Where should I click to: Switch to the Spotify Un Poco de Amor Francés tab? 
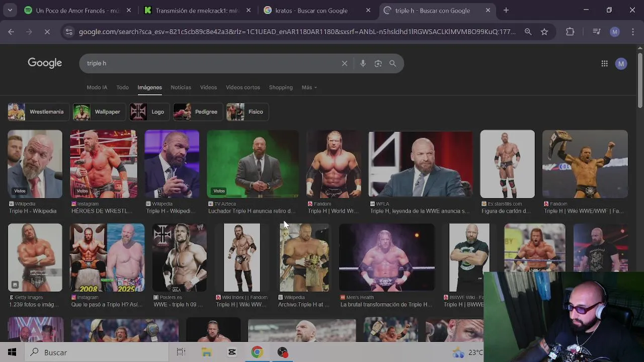tap(77, 10)
